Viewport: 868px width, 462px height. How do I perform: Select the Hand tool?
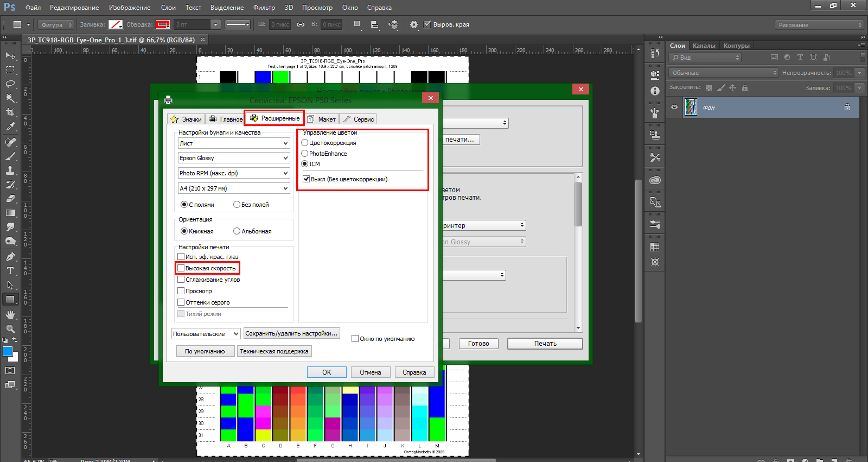(10, 315)
